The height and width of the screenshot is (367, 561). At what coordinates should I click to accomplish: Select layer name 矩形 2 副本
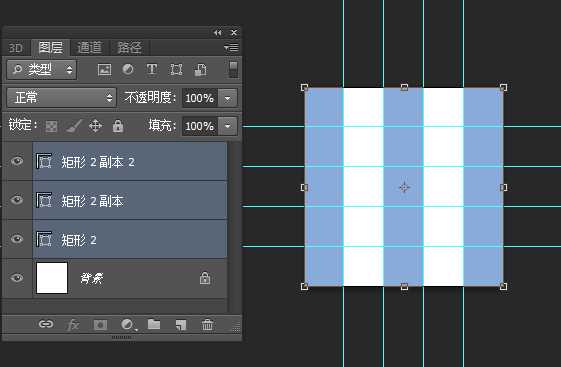coord(92,201)
